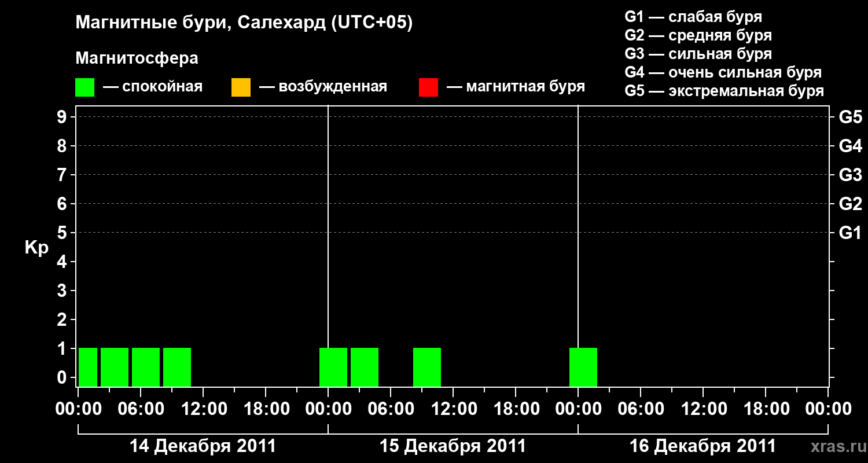The image size is (868, 463).
Task: Click the 'Магнитосфера' heading
Action: [x=137, y=58]
